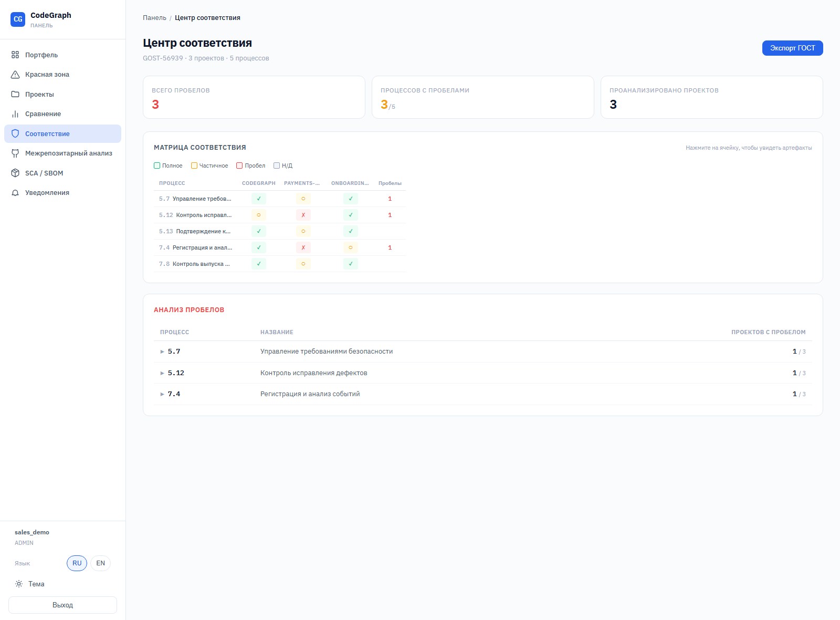Open red gap cell for process 5.12
Viewport: 840px width, 620px height.
click(x=303, y=215)
